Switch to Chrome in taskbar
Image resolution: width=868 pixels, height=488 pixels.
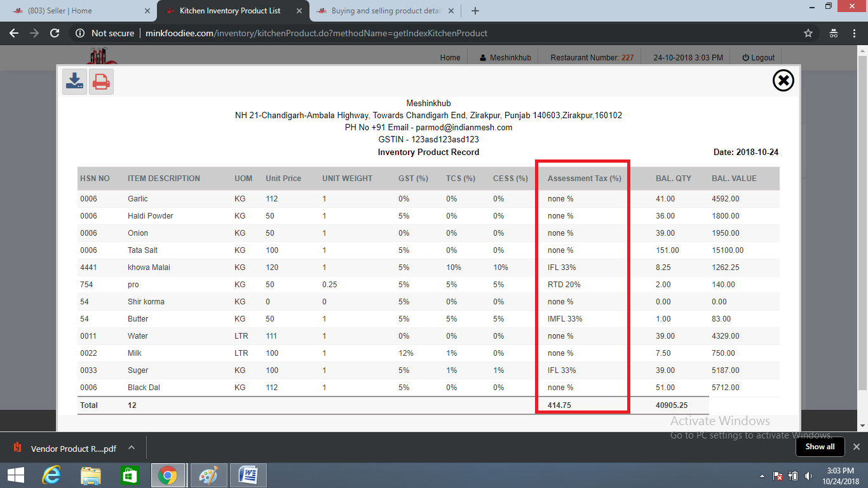coord(168,475)
